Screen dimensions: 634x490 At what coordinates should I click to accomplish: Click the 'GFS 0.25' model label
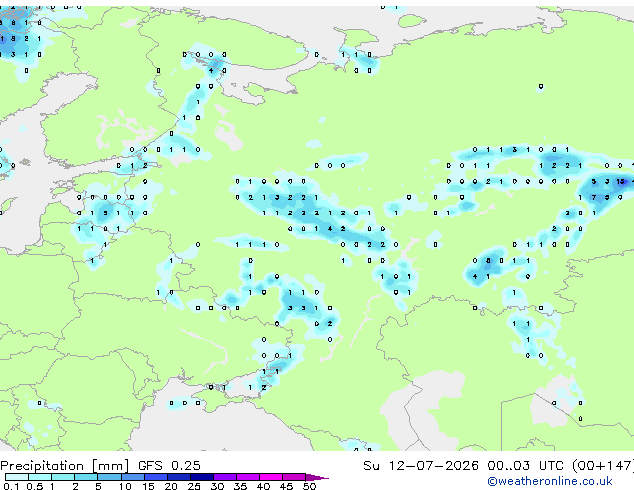169,466
